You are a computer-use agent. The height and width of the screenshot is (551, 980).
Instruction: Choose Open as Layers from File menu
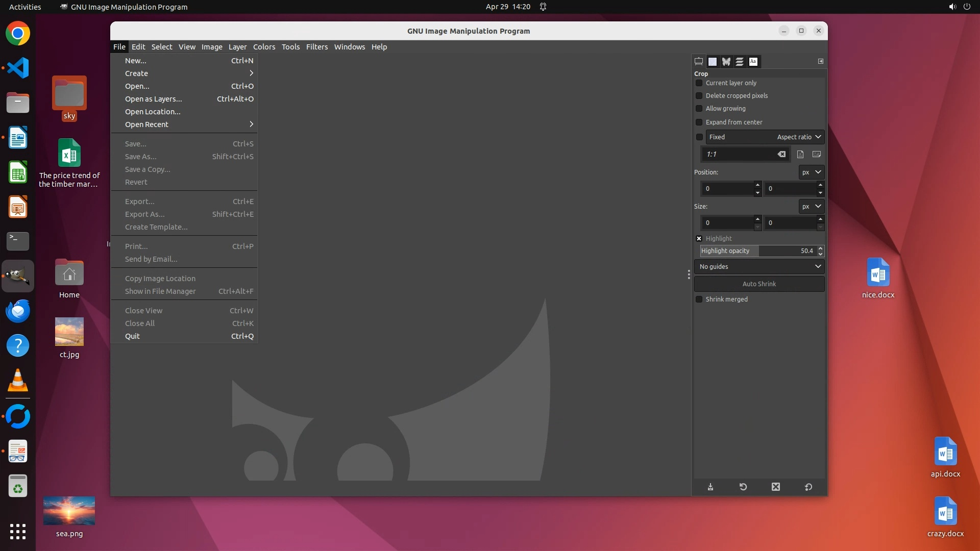point(154,99)
